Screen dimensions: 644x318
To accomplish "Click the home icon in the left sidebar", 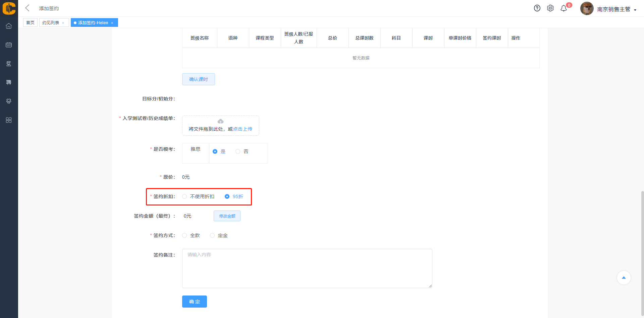I will (9, 26).
